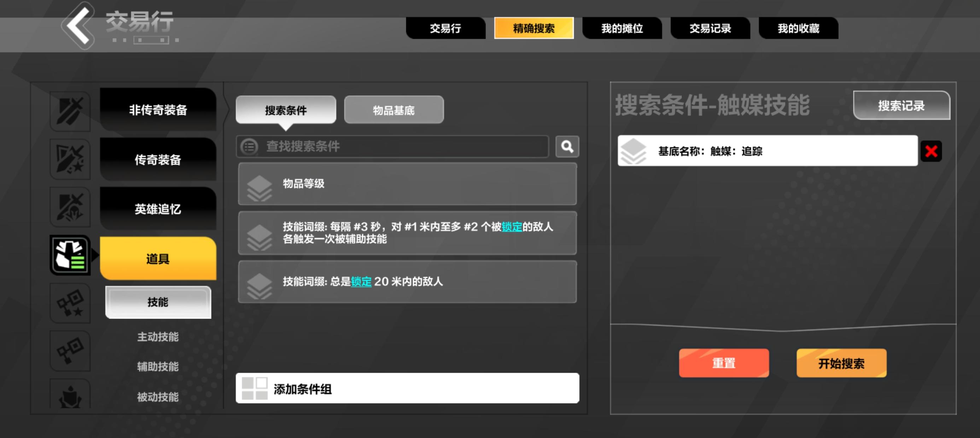Click the magnifier search button

(x=567, y=146)
